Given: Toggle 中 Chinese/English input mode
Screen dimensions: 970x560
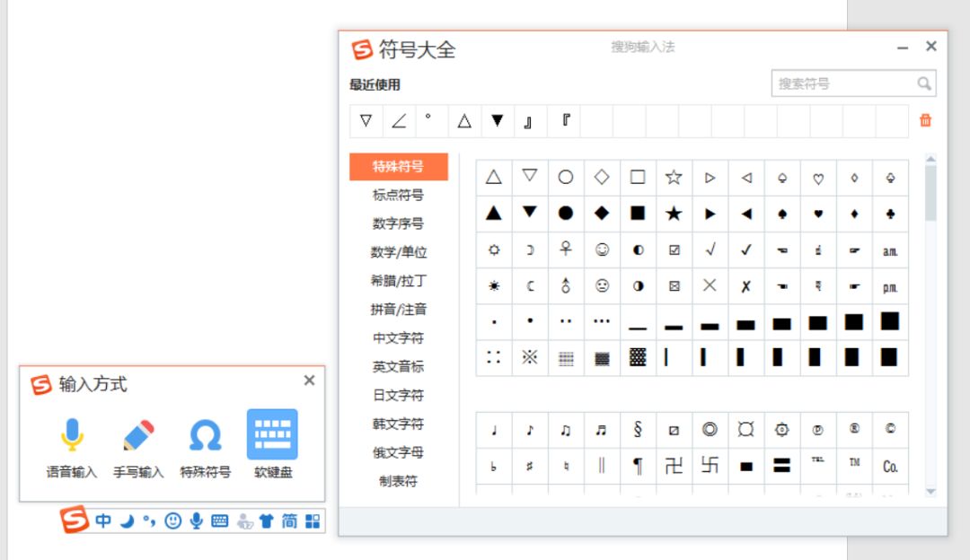Looking at the screenshot, I should click(x=102, y=519).
